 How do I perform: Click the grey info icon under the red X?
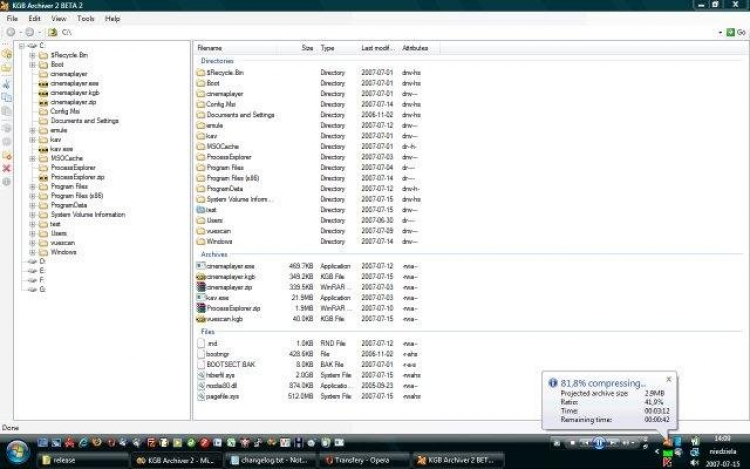[x=7, y=182]
